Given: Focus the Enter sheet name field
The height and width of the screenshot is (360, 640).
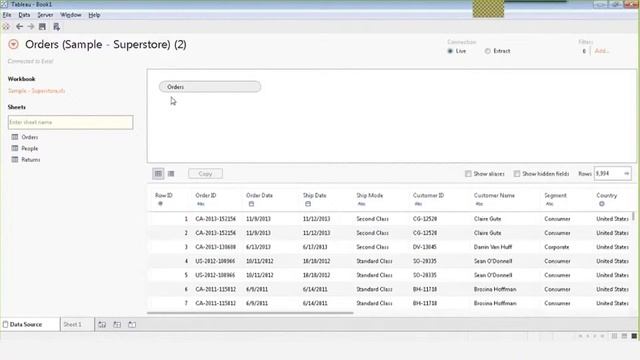Looking at the screenshot, I should click(x=70, y=122).
